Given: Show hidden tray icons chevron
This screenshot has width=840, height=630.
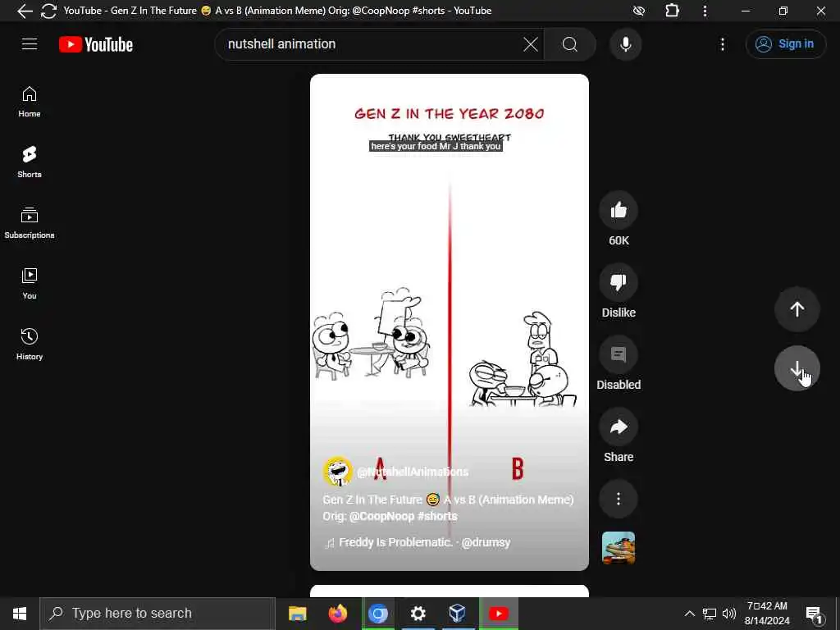Looking at the screenshot, I should (x=689, y=614).
